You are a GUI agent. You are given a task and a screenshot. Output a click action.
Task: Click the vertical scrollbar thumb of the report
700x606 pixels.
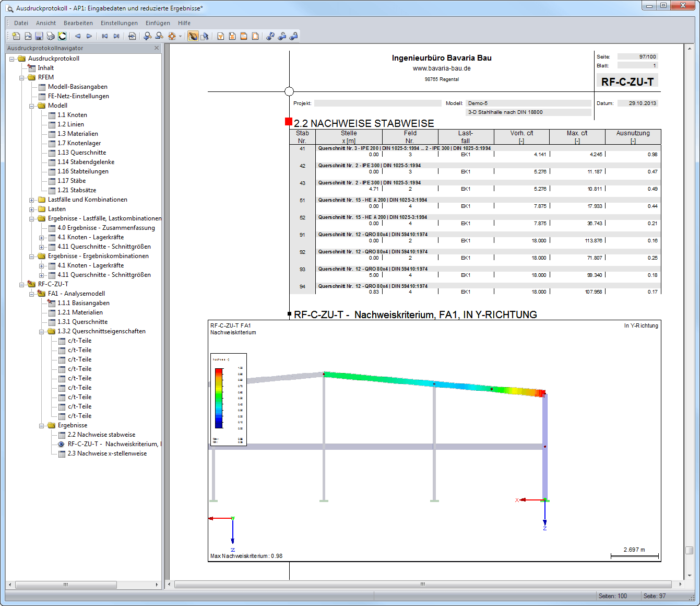click(x=690, y=551)
